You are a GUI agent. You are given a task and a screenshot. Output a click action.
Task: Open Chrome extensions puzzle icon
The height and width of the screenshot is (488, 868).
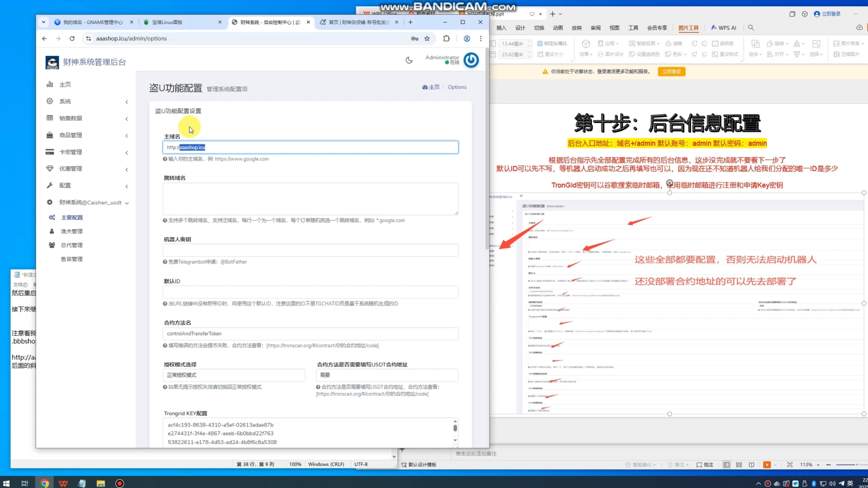(446, 38)
